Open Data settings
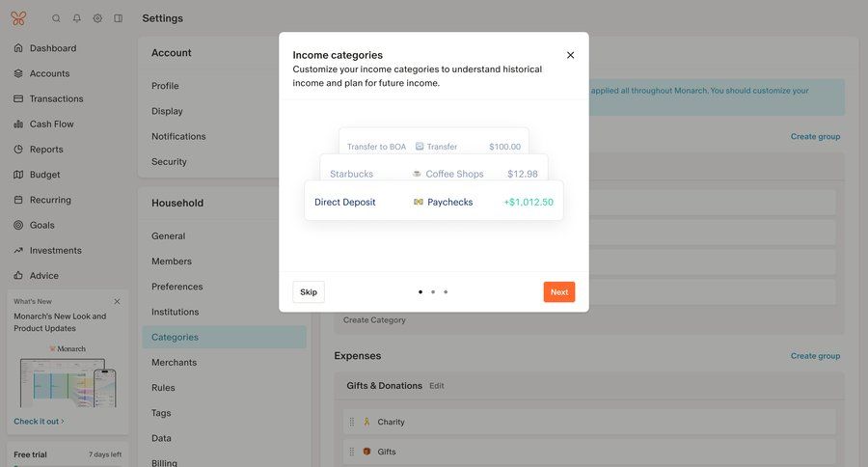 click(x=161, y=438)
